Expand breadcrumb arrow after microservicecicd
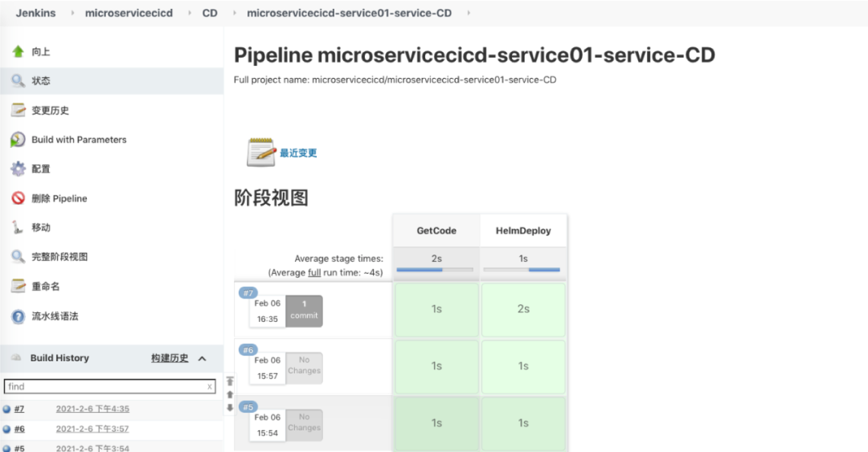 (190, 13)
